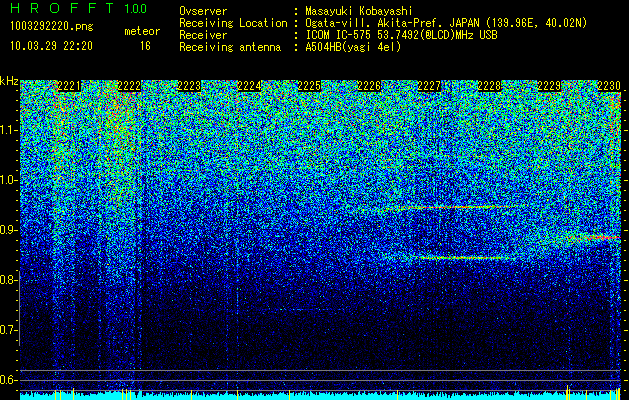Image resolution: width=629 pixels, height=400 pixels.
Task: Select the ICOM IC-575 53.7492 MHz receiver text
Action: pos(401,35)
